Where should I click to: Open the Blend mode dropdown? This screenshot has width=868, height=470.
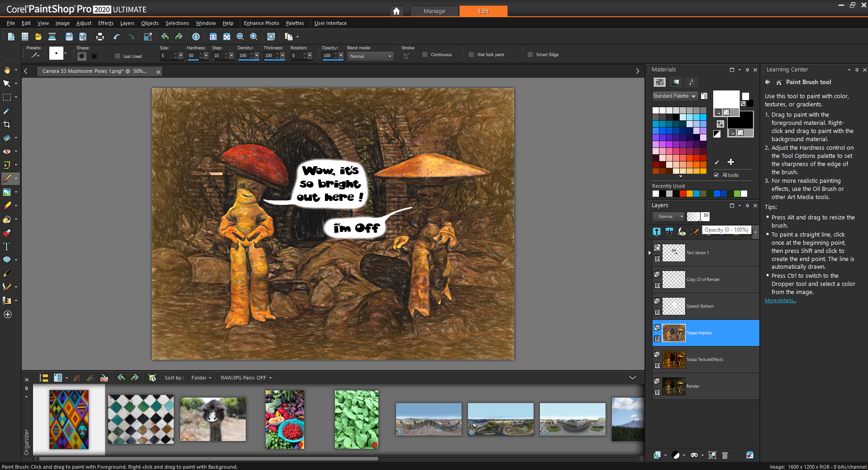pos(371,56)
